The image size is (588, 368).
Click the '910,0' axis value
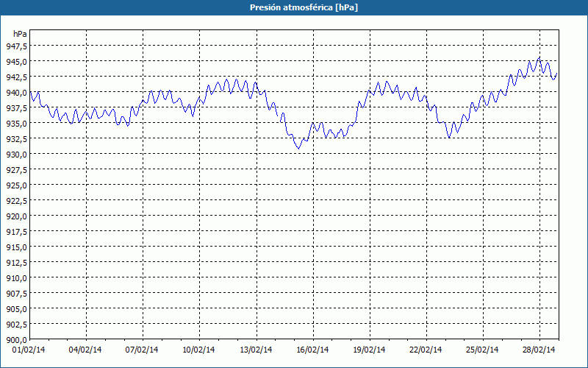point(17,278)
